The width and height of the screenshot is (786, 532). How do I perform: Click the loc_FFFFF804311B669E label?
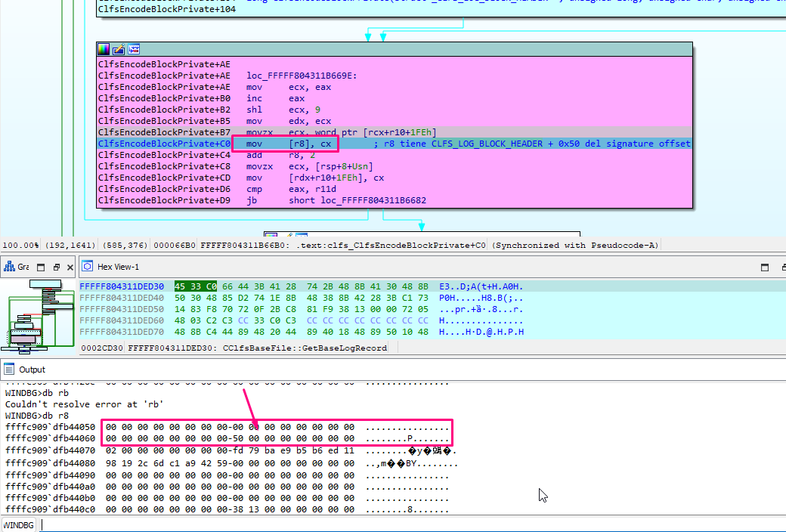pos(302,76)
